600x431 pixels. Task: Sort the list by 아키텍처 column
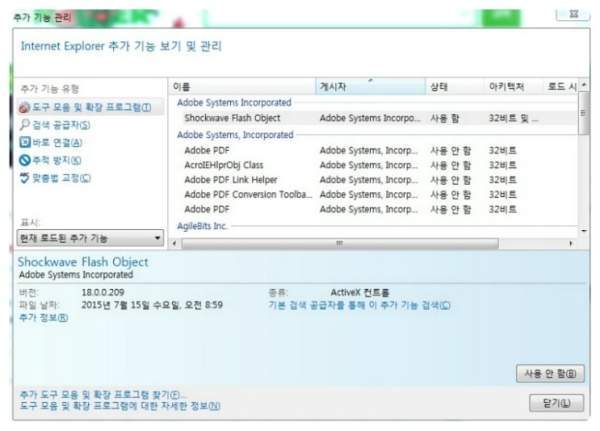(x=514, y=87)
